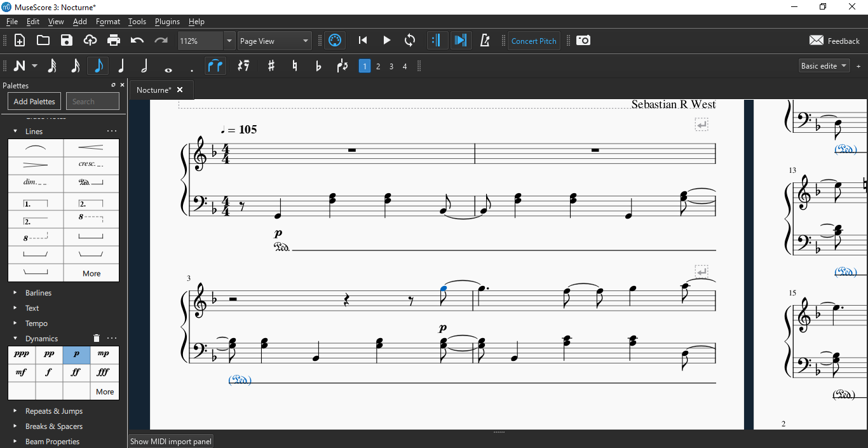Open note input mode dropdown arrow
This screenshot has width=868, height=448.
click(x=34, y=65)
